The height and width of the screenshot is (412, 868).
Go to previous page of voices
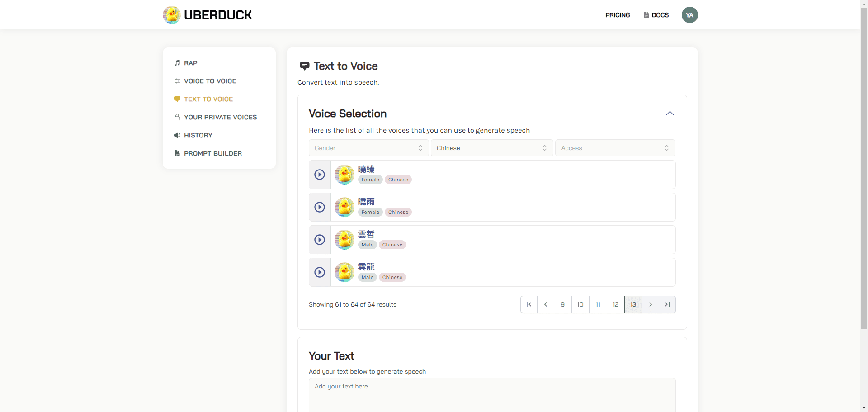coord(546,304)
